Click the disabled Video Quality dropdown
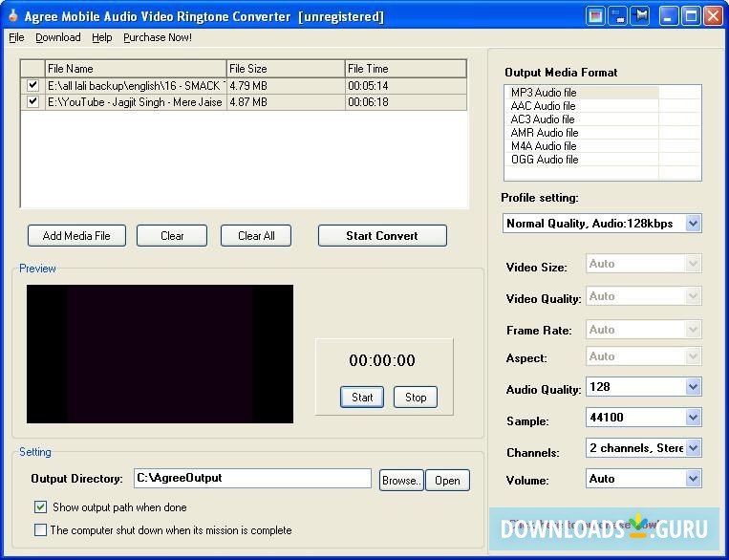The height and width of the screenshot is (560, 729). 643,296
